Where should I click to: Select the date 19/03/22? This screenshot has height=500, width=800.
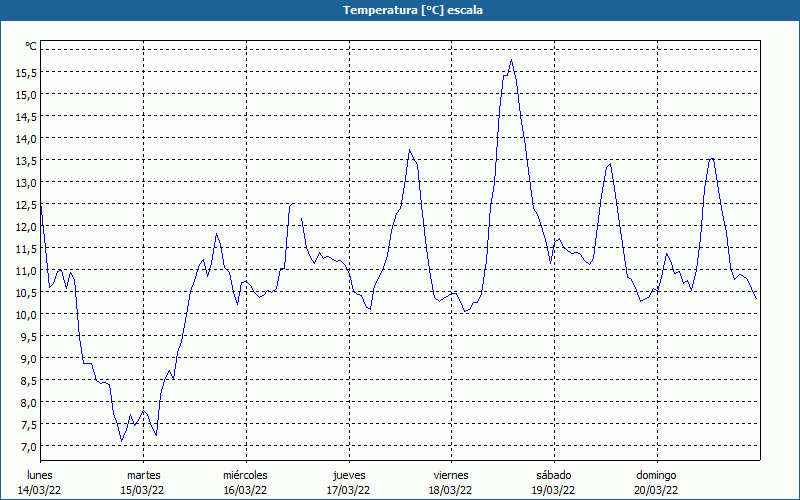(x=554, y=490)
